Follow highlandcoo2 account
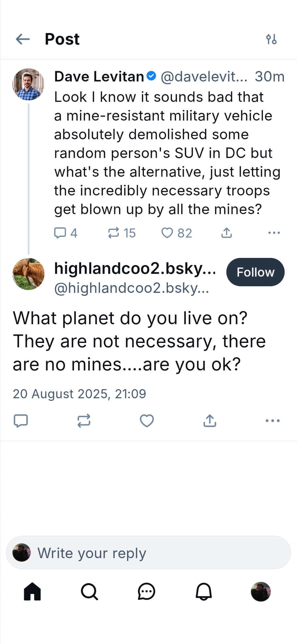 click(255, 272)
